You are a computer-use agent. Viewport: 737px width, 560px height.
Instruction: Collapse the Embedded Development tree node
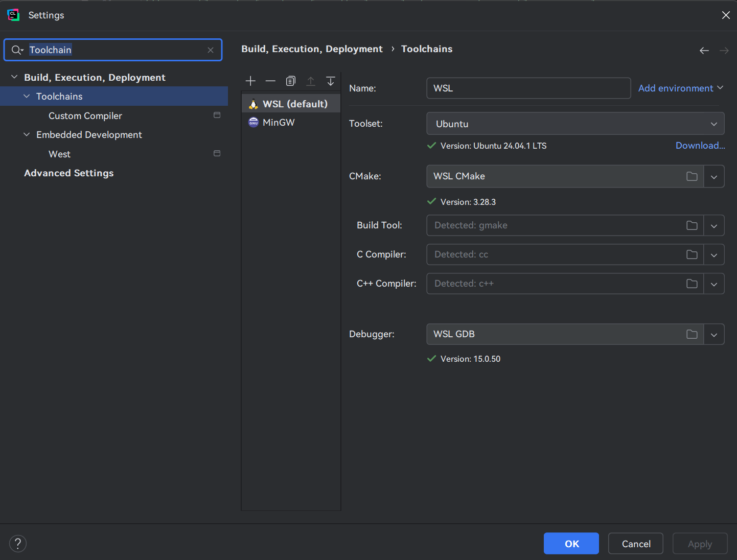pyautogui.click(x=27, y=135)
